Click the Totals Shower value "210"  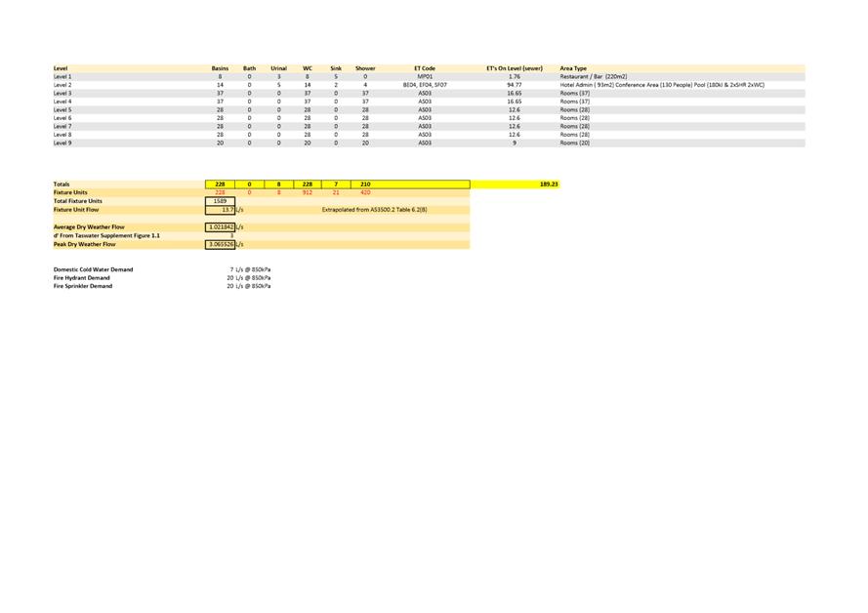(x=365, y=184)
